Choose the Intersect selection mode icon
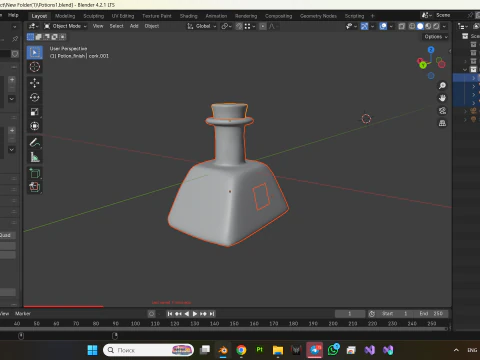The height and width of the screenshot is (360, 480). coord(62,37)
